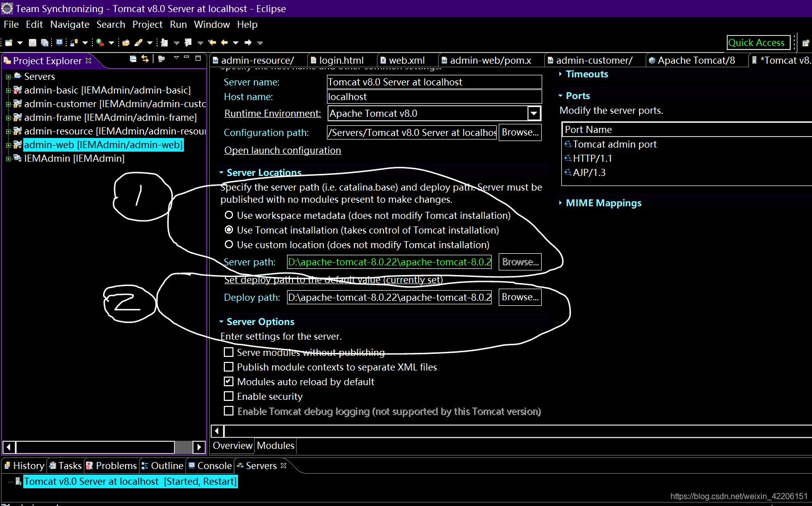Click the grey filter icon in Project Explorer
This screenshot has height=506, width=812.
(161, 59)
